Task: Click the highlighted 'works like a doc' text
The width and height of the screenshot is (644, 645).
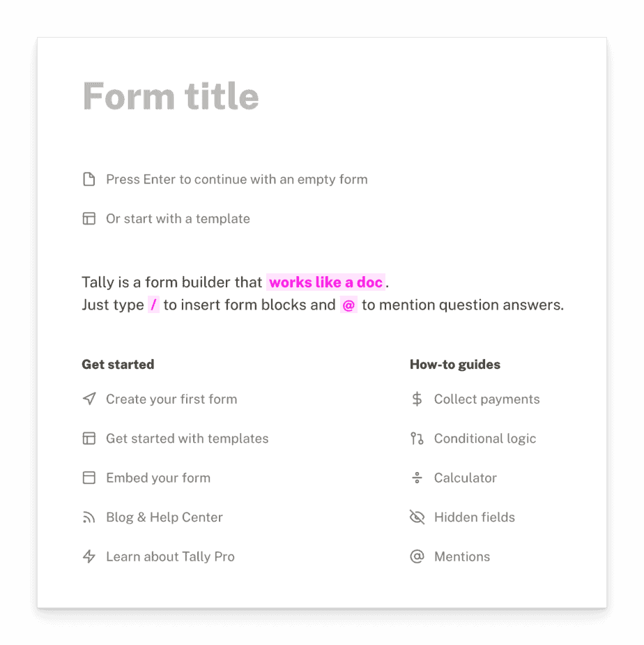Action: [x=326, y=282]
